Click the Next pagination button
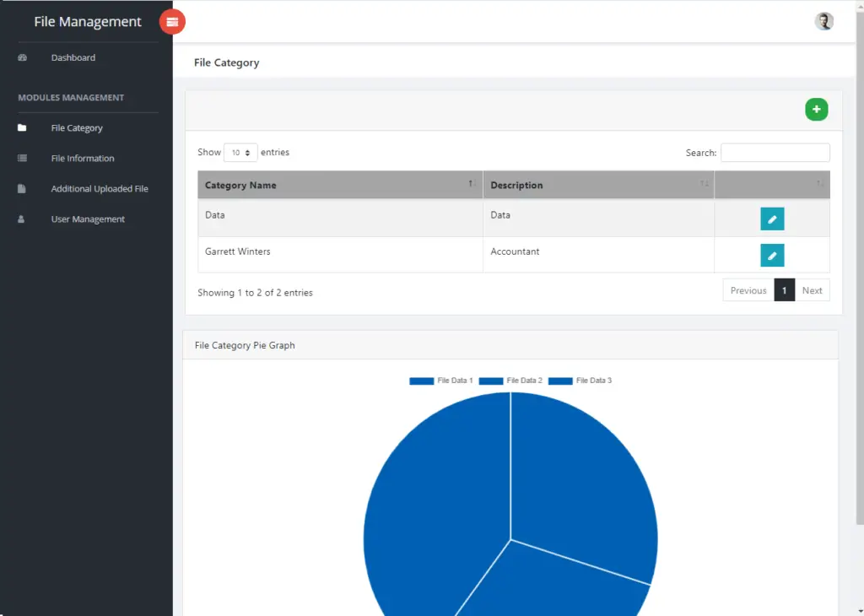Screen dimensions: 864x616 (x=812, y=289)
